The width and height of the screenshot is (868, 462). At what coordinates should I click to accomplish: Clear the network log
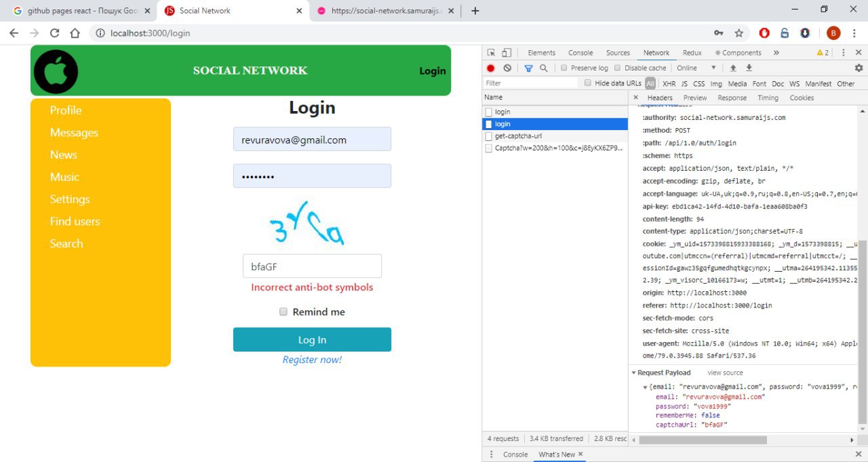pyautogui.click(x=507, y=68)
